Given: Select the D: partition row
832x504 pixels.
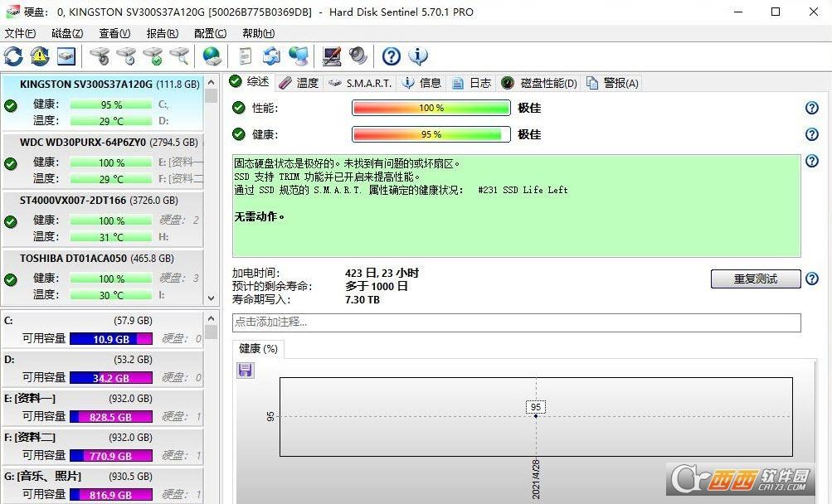Looking at the screenshot, I should (x=102, y=368).
